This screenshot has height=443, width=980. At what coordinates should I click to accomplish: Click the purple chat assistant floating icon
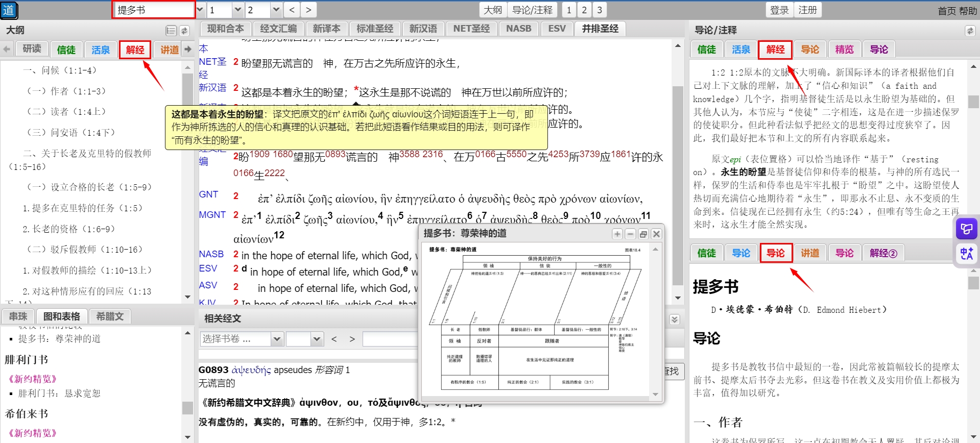pyautogui.click(x=966, y=229)
